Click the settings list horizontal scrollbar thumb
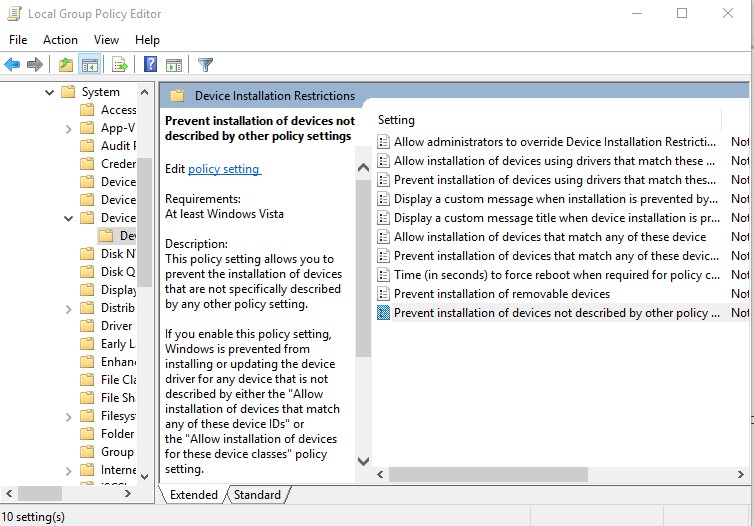 click(488, 475)
